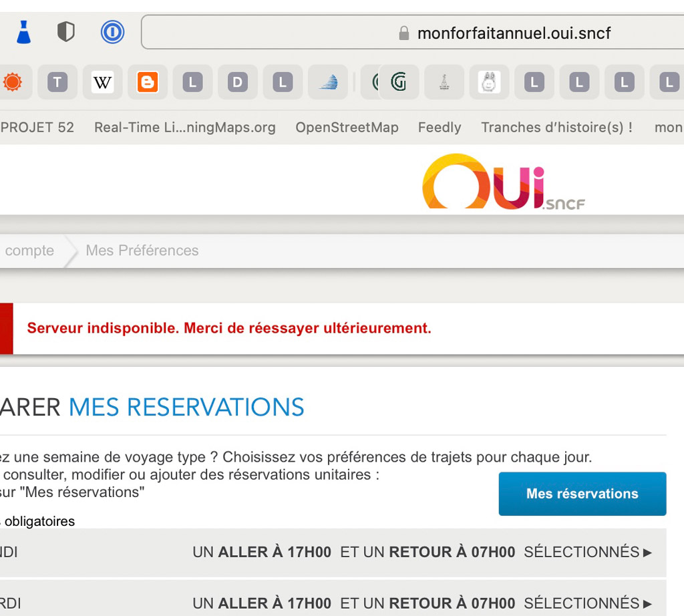Open the orange Blogger pinned tab

(x=148, y=82)
